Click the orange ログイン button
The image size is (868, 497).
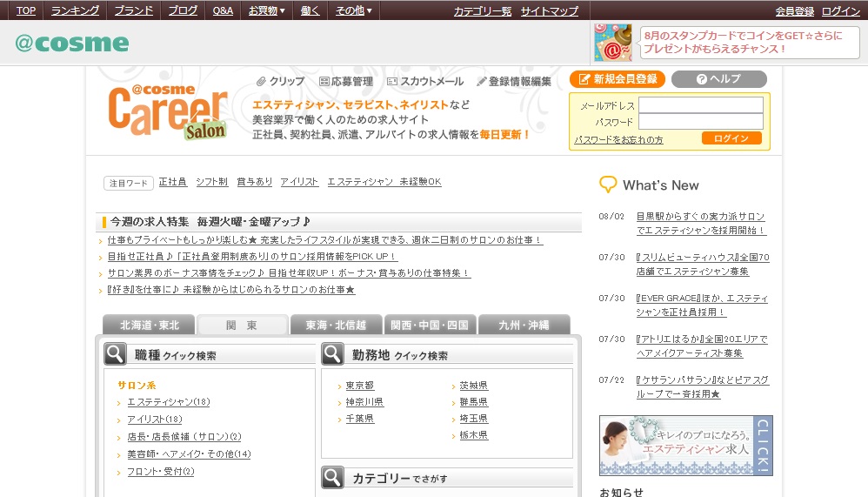coord(731,138)
